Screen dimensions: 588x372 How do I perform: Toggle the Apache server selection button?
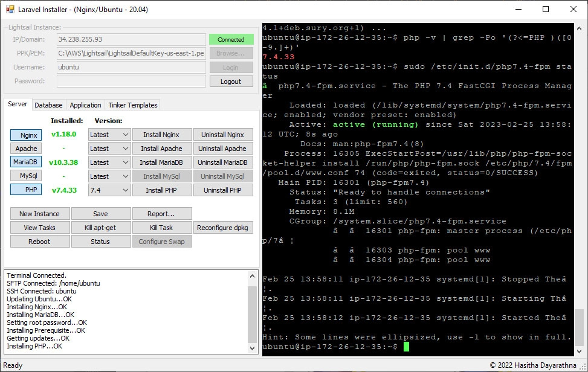[x=26, y=149]
